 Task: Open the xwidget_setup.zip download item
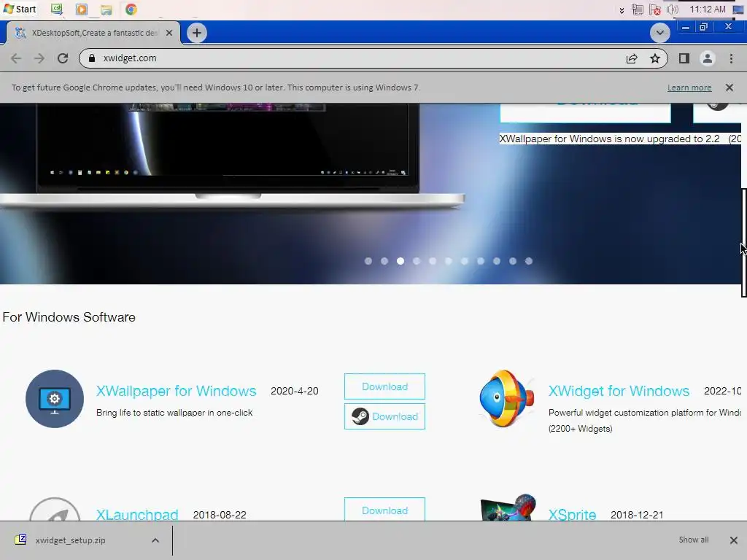point(71,540)
